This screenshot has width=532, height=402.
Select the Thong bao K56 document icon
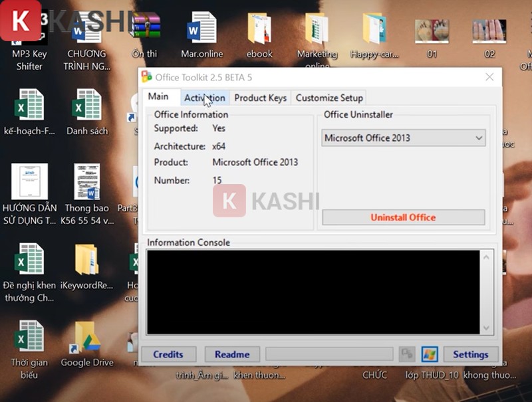[87, 182]
